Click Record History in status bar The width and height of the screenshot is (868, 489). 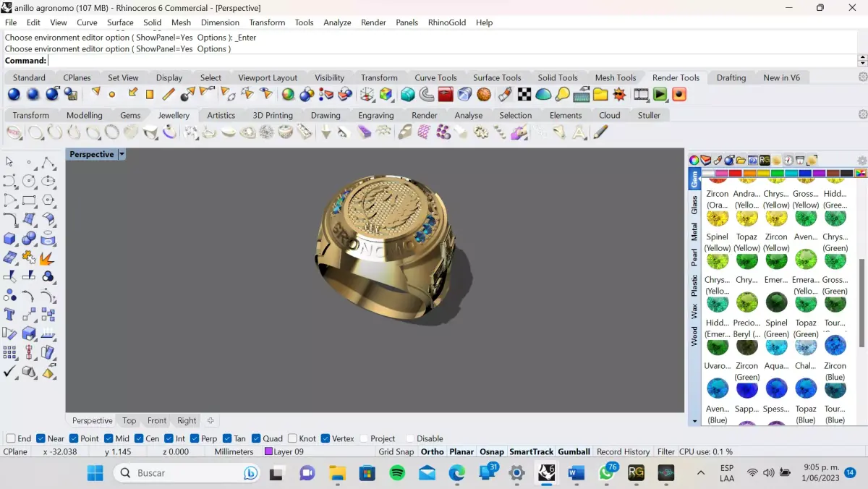coord(623,451)
